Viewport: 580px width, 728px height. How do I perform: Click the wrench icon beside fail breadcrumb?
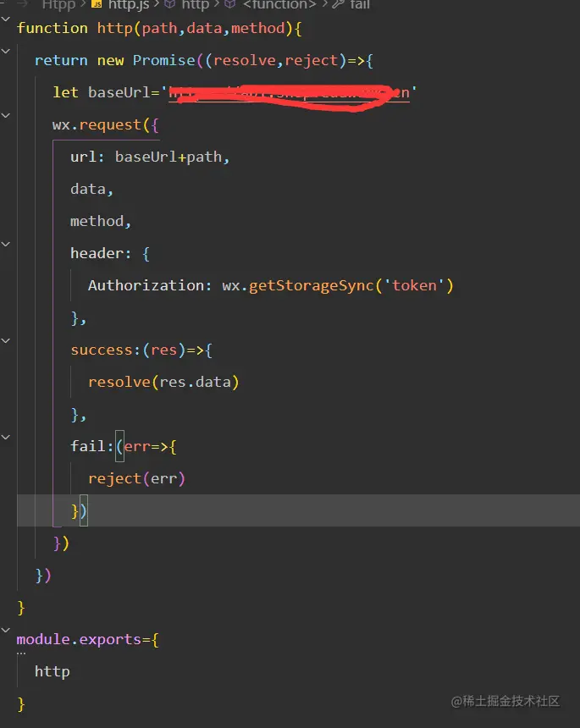338,4
